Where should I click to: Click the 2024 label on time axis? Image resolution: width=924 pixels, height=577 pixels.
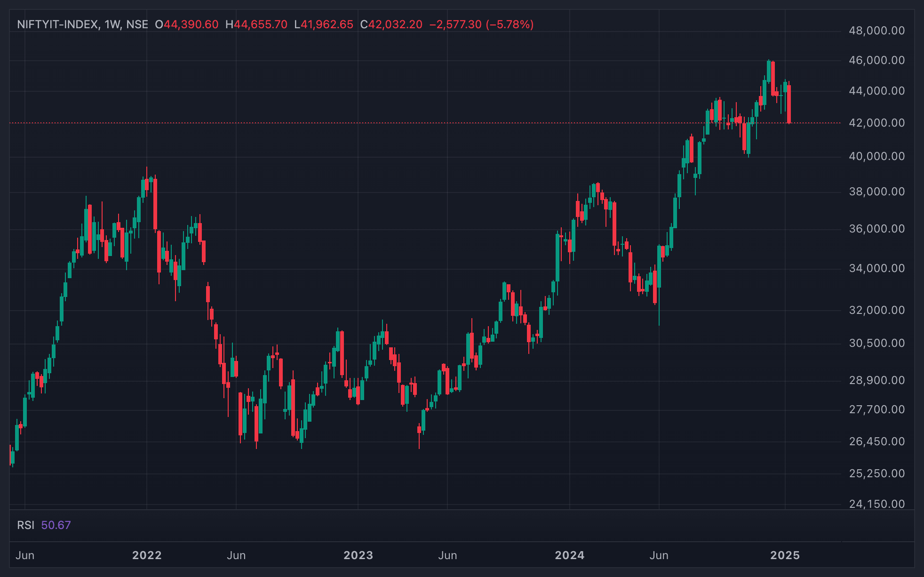570,555
